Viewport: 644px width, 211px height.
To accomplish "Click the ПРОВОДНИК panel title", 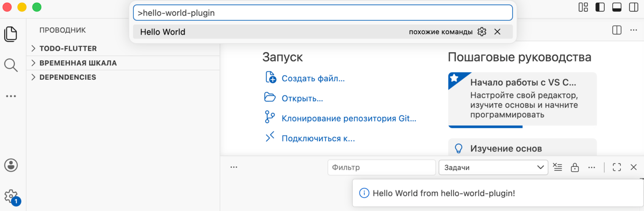I will pyautogui.click(x=62, y=30).
